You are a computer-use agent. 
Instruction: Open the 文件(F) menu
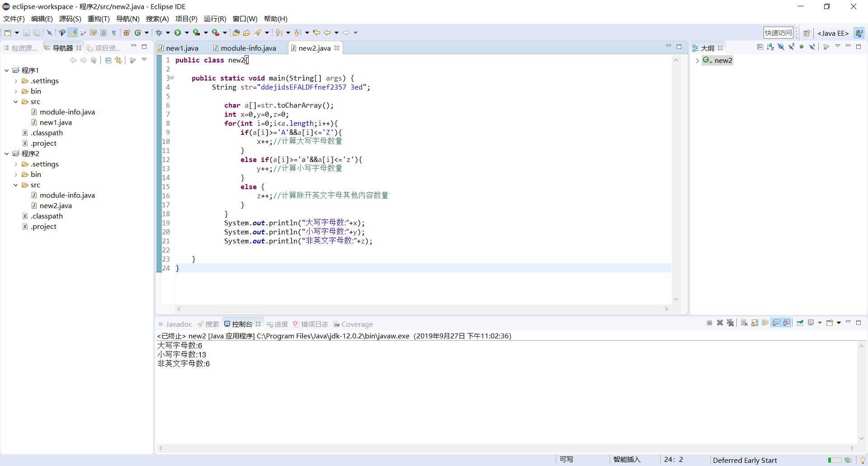[14, 19]
